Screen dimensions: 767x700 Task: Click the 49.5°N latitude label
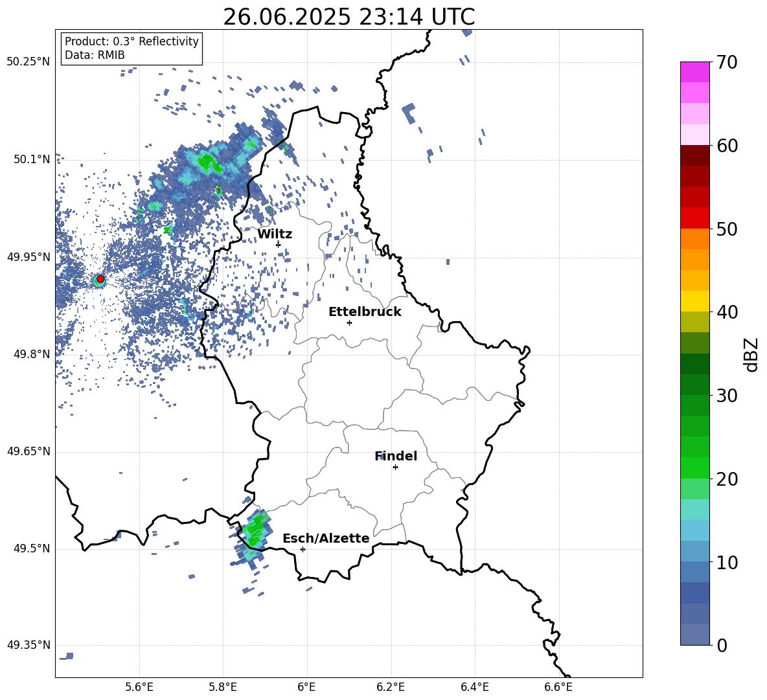click(32, 548)
